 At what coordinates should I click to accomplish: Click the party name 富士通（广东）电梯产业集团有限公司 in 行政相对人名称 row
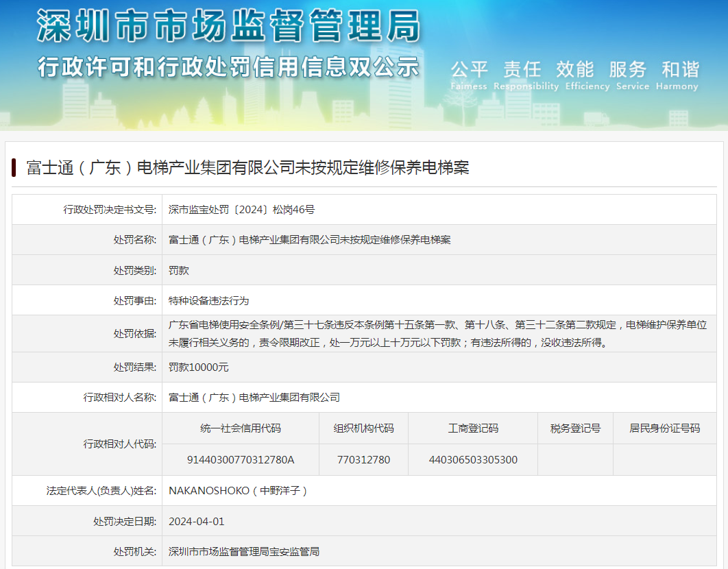coord(254,397)
